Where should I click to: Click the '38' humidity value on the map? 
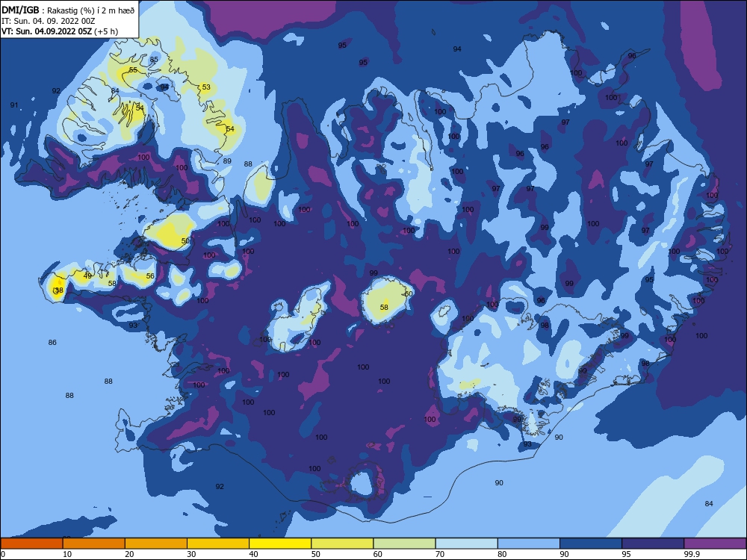tap(58, 290)
